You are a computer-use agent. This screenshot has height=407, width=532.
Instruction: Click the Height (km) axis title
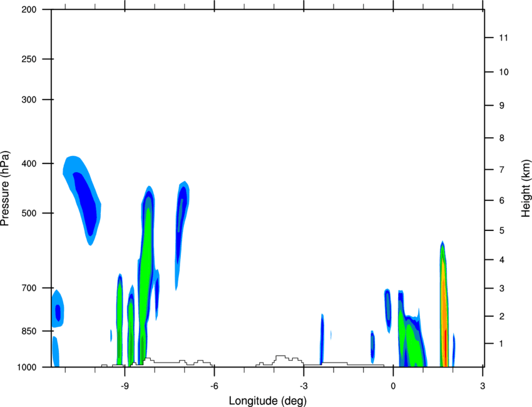tap(526, 188)
